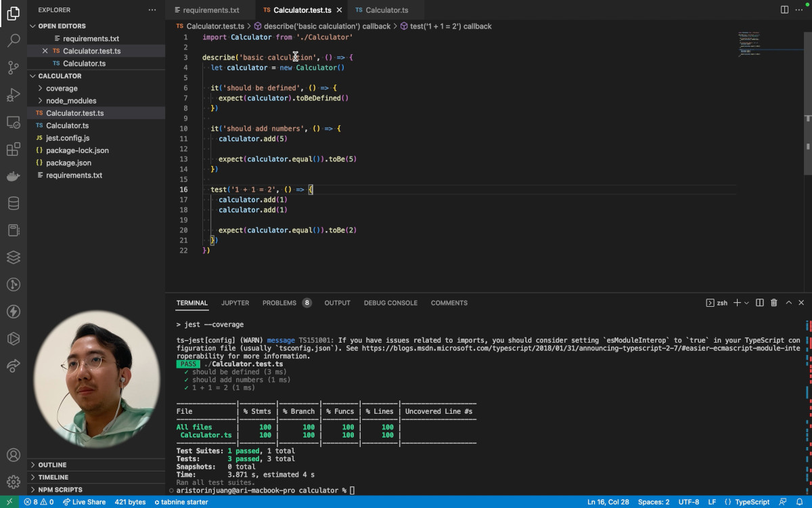Image resolution: width=812 pixels, height=508 pixels.
Task: Open the Docker view in the activity bar
Action: click(14, 176)
